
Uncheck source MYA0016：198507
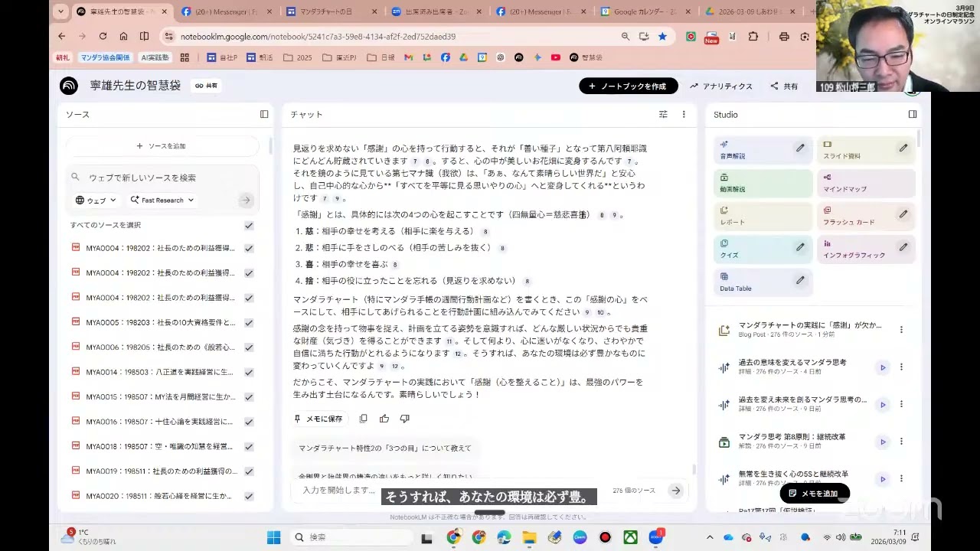(x=249, y=422)
